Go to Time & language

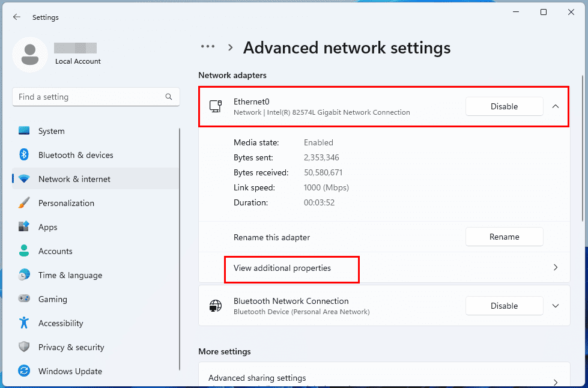pos(95,275)
